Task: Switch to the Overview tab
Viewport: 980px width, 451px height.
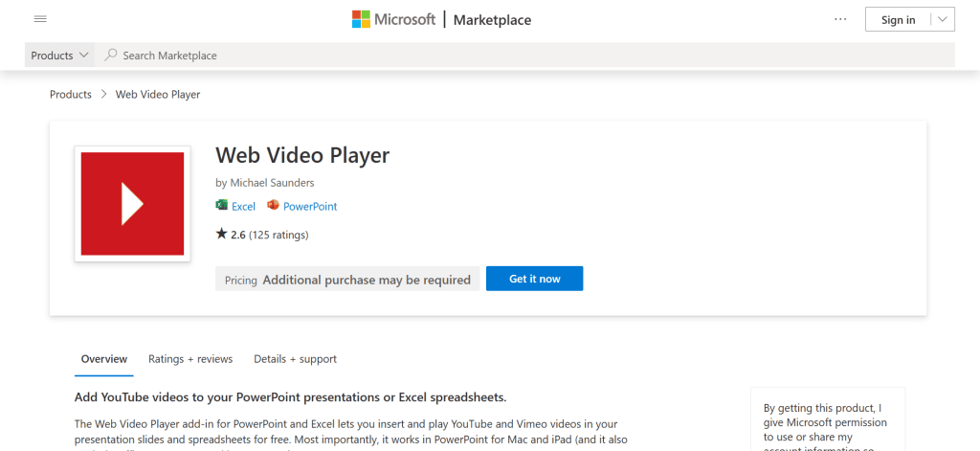Action: [103, 359]
